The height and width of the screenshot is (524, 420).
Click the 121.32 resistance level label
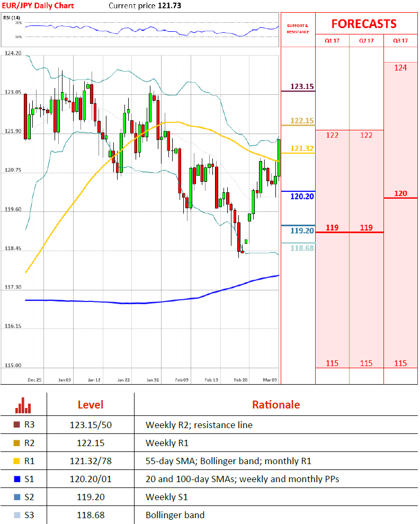[x=302, y=148]
